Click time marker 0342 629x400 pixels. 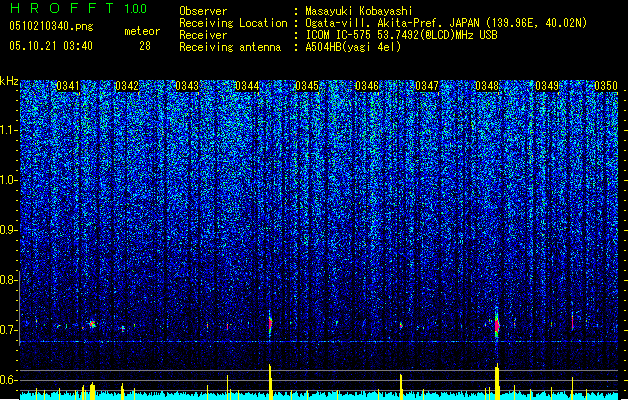(x=127, y=86)
